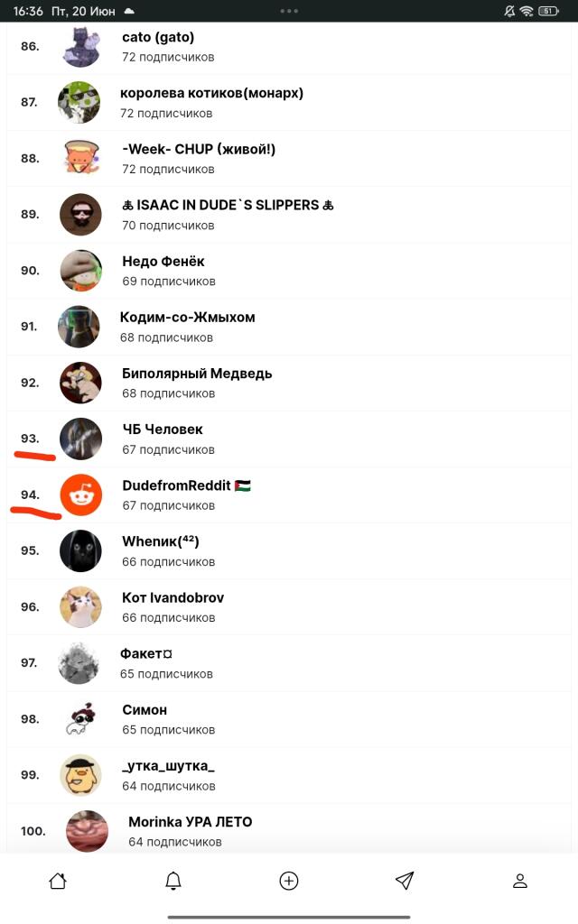This screenshot has height=924, width=578.
Task: Tap the muted bell status icon
Action: (509, 11)
